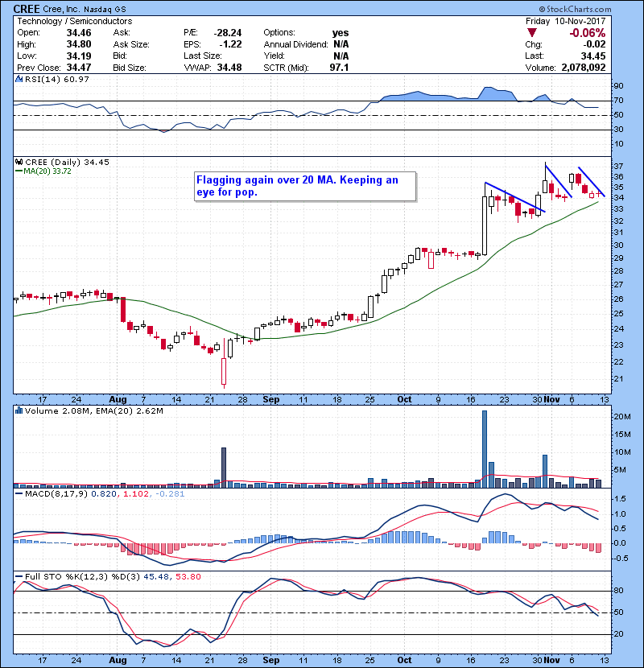
Task: Click the Volume value 2,078,092
Action: pyautogui.click(x=584, y=68)
